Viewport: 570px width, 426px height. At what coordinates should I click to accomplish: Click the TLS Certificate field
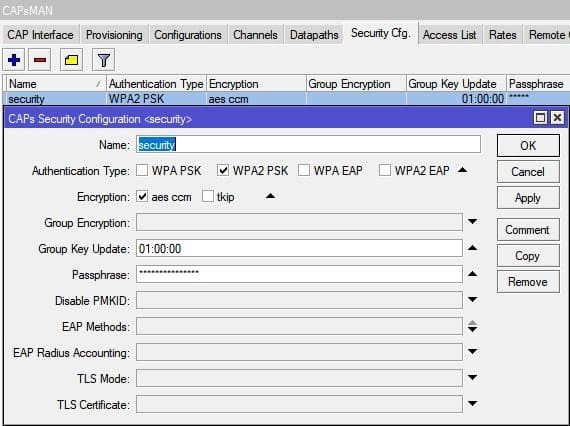[299, 404]
